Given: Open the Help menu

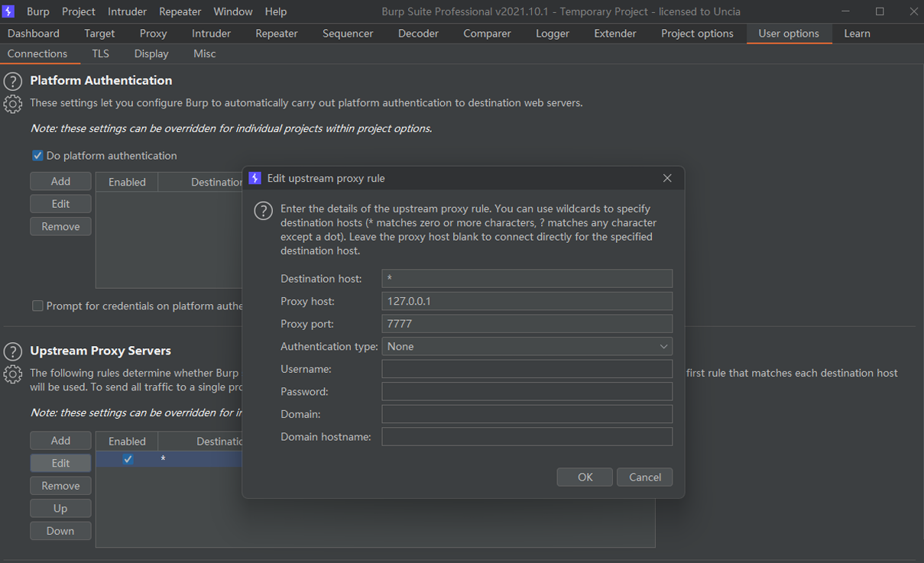Looking at the screenshot, I should click(x=276, y=11).
